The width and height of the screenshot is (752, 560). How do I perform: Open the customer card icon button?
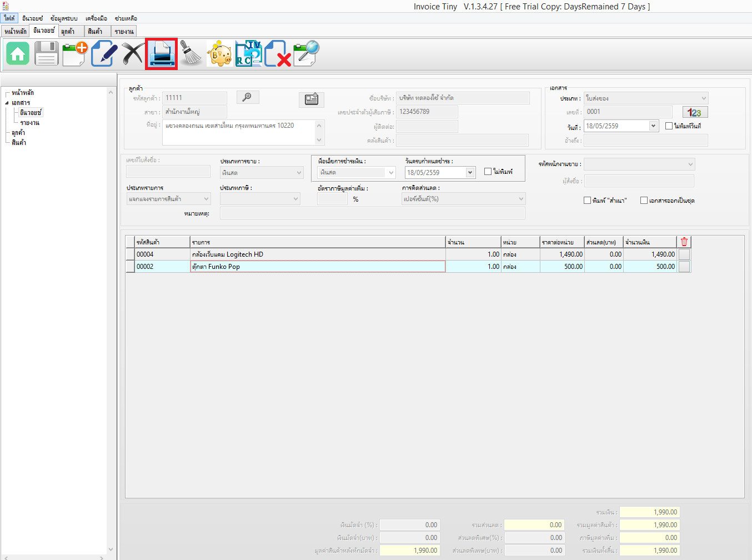click(312, 99)
